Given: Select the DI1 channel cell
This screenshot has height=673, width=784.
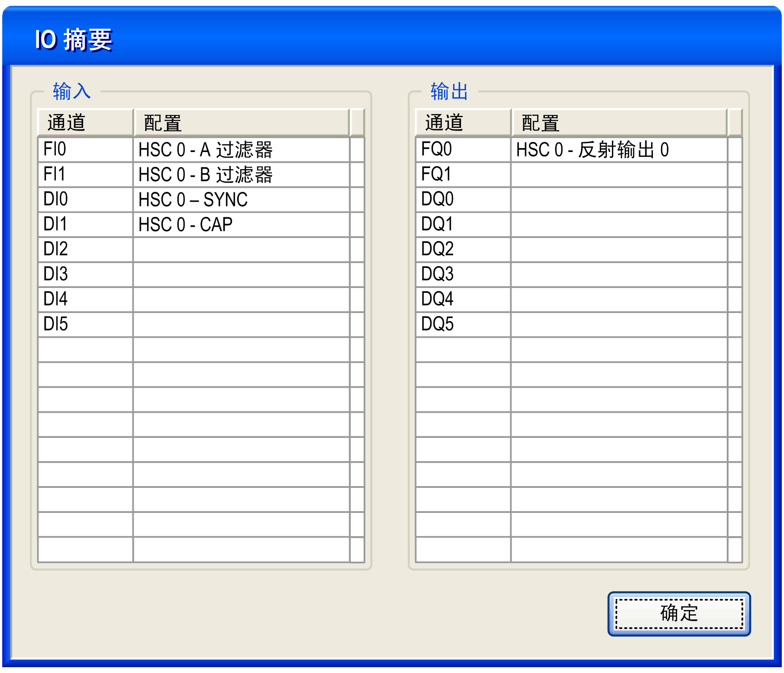Looking at the screenshot, I should pyautogui.click(x=85, y=224).
